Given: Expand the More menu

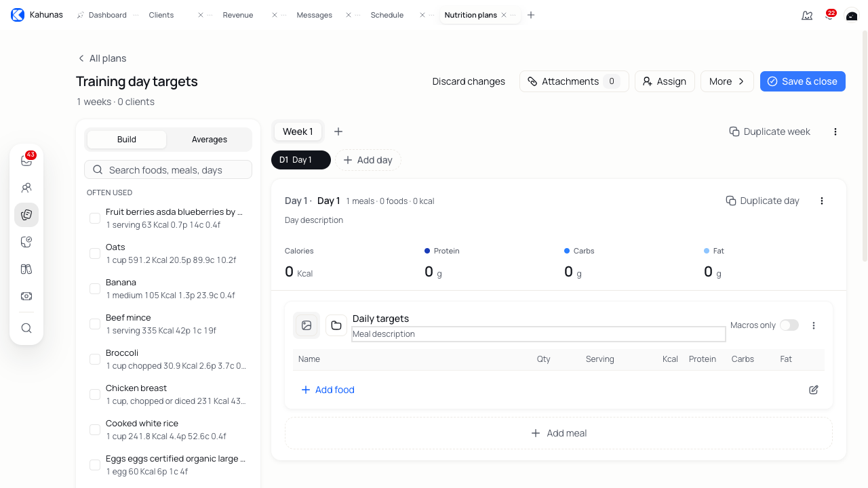Looking at the screenshot, I should pyautogui.click(x=727, y=81).
